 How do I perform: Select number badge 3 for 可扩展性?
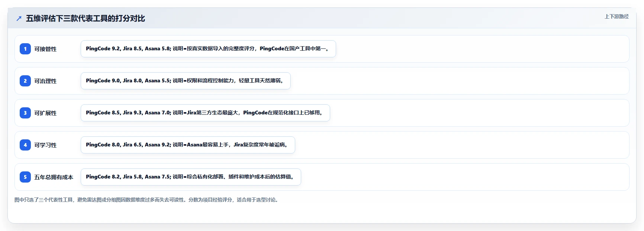pyautogui.click(x=25, y=113)
